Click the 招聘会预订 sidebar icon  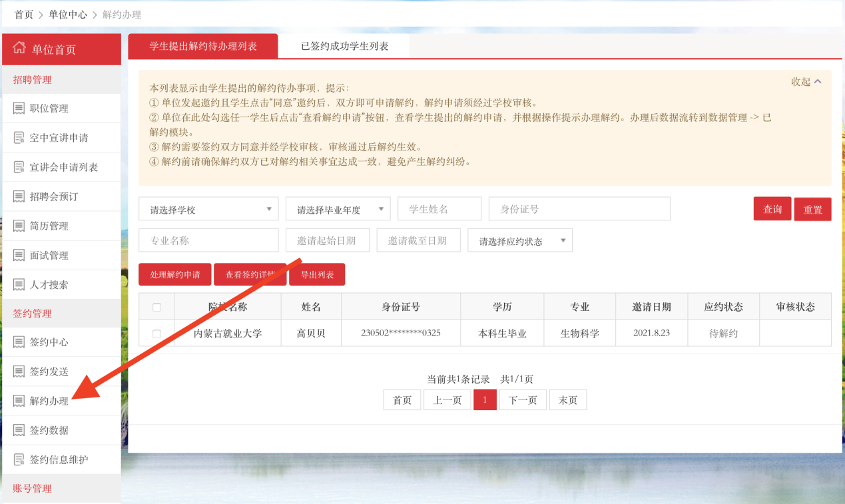(19, 196)
